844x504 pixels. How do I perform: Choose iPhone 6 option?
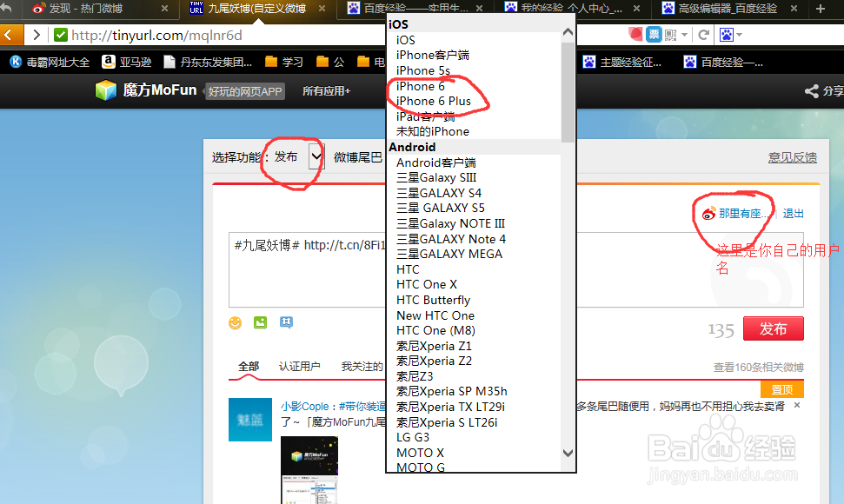[x=421, y=86]
